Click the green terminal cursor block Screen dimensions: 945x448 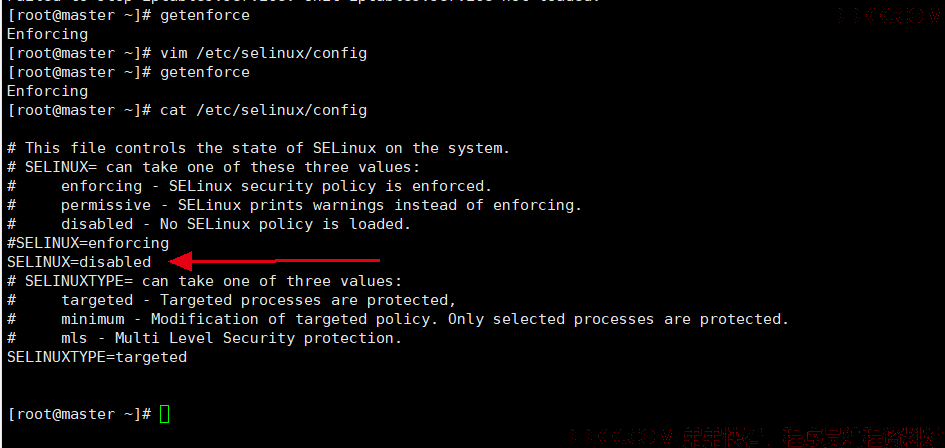click(165, 414)
